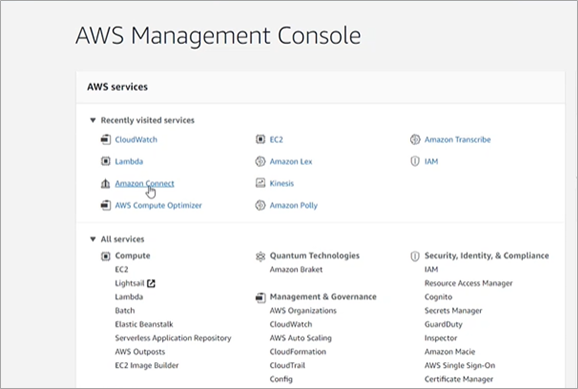Select GuardDuty under Security
This screenshot has height=389, width=578.
443,324
